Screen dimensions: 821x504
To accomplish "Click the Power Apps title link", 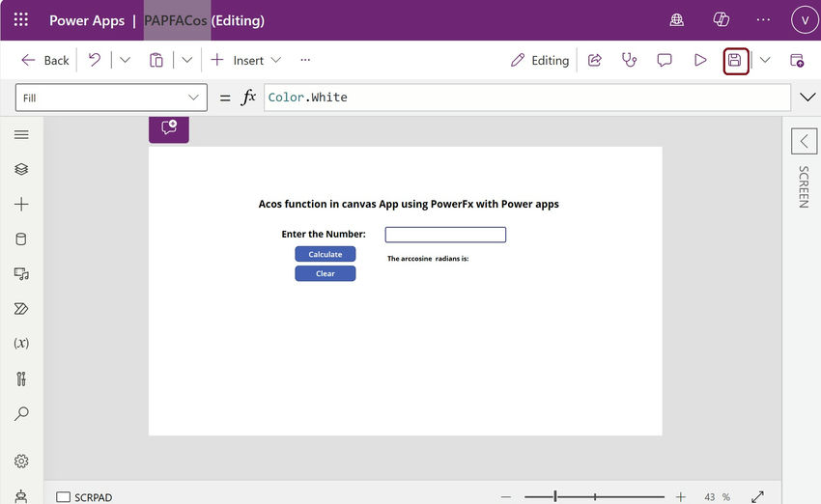I will click(87, 20).
